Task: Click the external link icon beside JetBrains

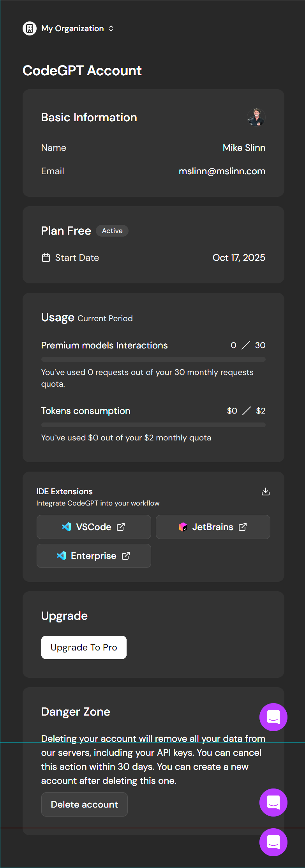Action: click(243, 527)
